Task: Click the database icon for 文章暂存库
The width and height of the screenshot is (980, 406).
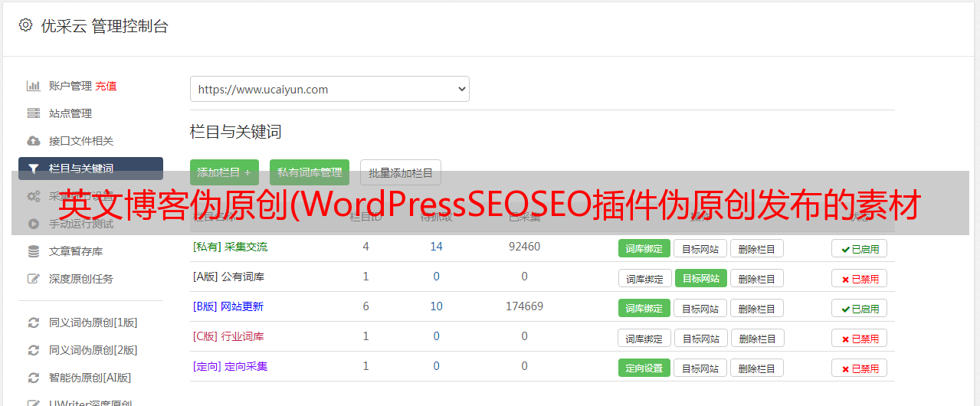Action: click(x=33, y=251)
